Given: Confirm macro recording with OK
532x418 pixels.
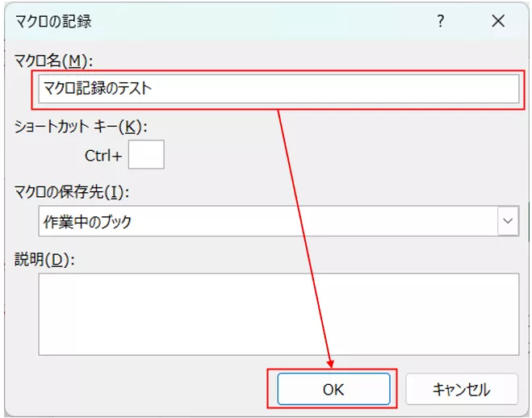Looking at the screenshot, I should coord(333,390).
